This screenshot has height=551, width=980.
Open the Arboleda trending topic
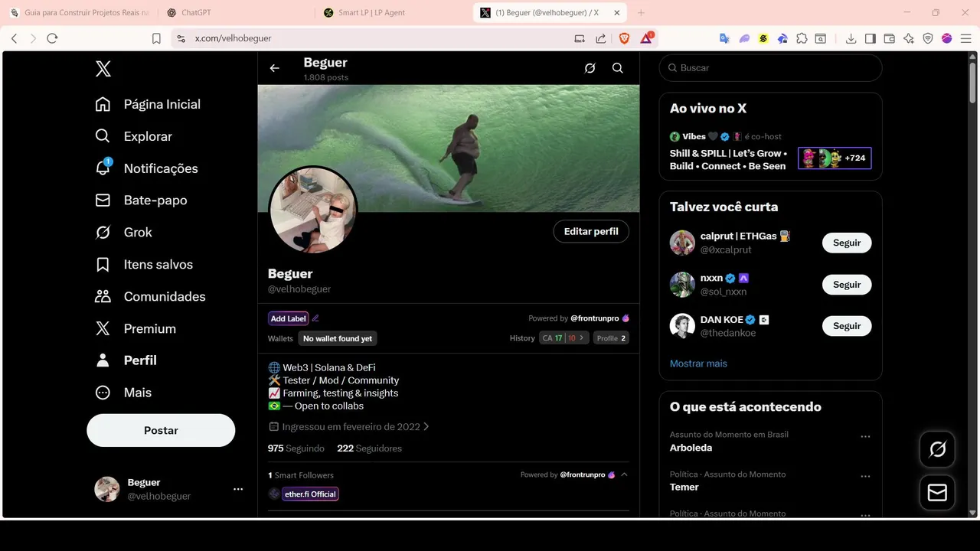(691, 448)
